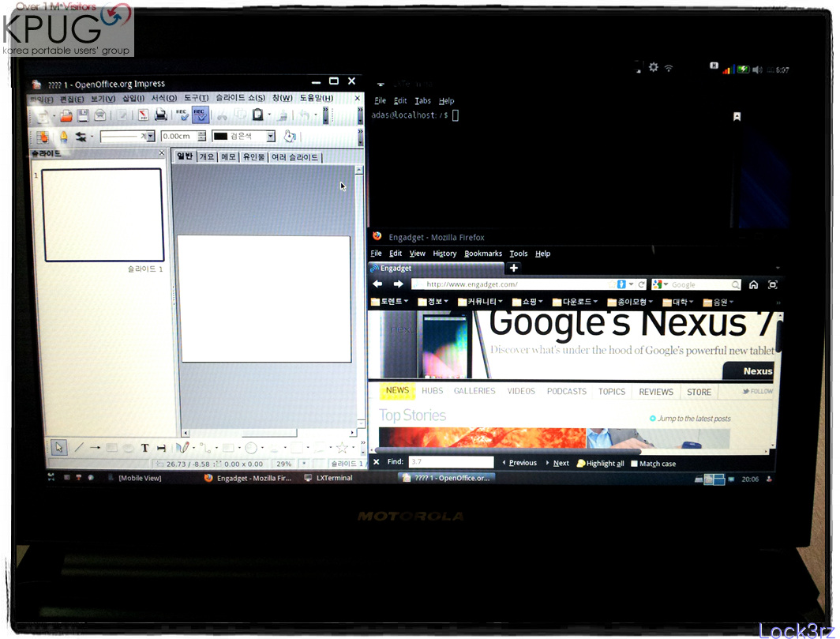Select the Format Paintbrush icon in Impress
The image size is (840, 639).
click(x=283, y=115)
